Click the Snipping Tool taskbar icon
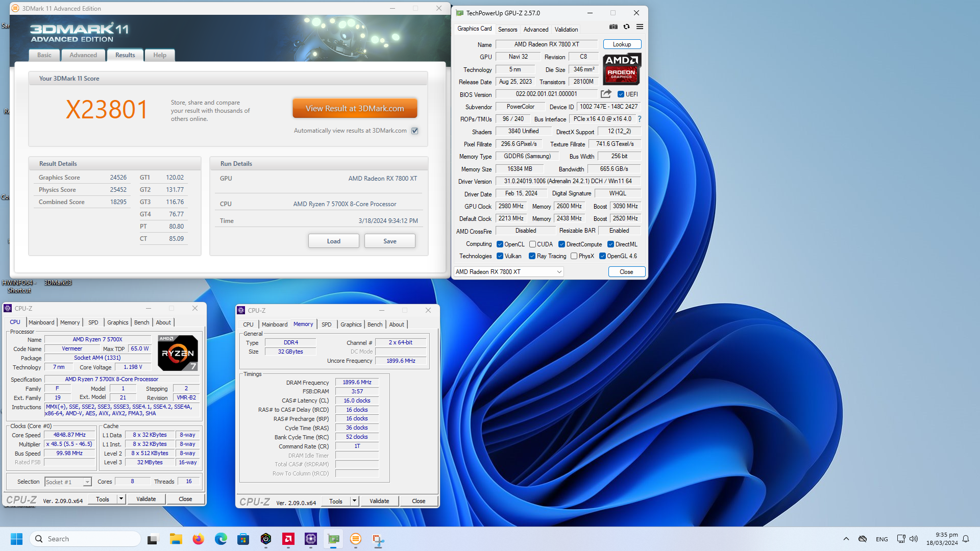The width and height of the screenshot is (980, 551). [378, 539]
